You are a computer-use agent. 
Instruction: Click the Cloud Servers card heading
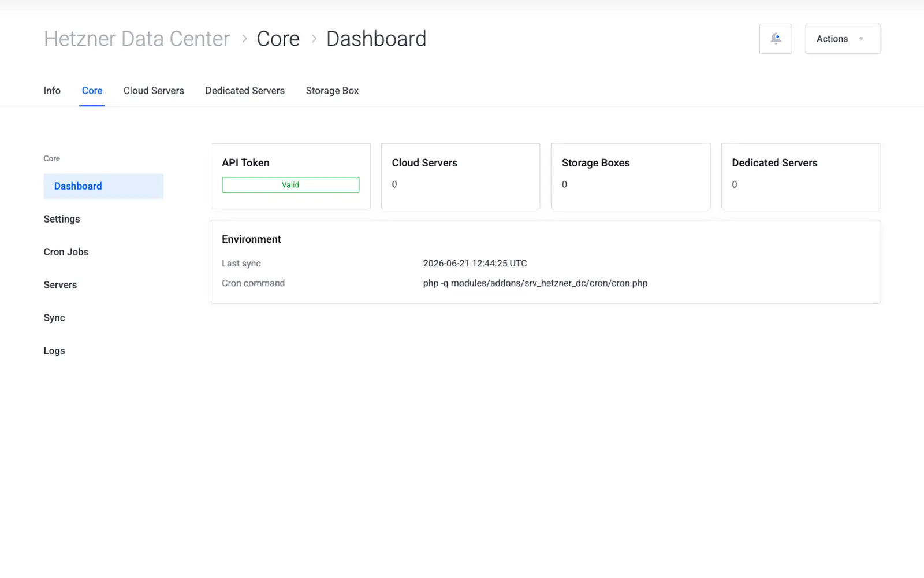pyautogui.click(x=424, y=163)
